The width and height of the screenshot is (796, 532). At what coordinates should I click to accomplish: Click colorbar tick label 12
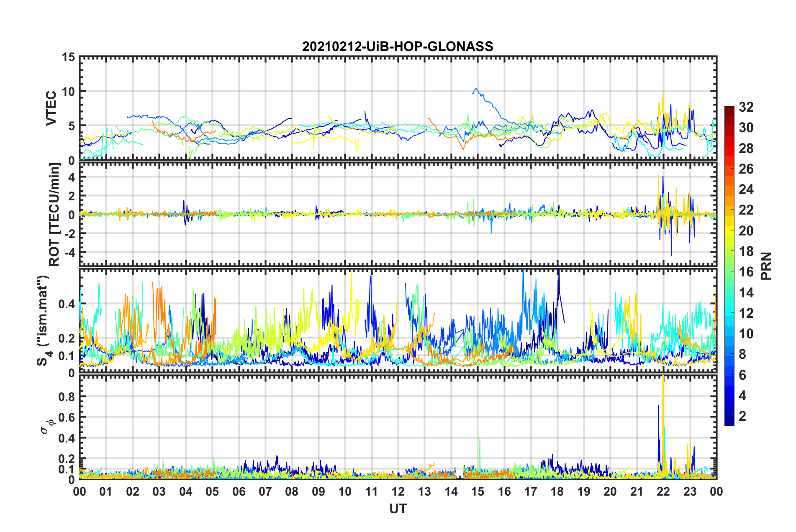(746, 313)
